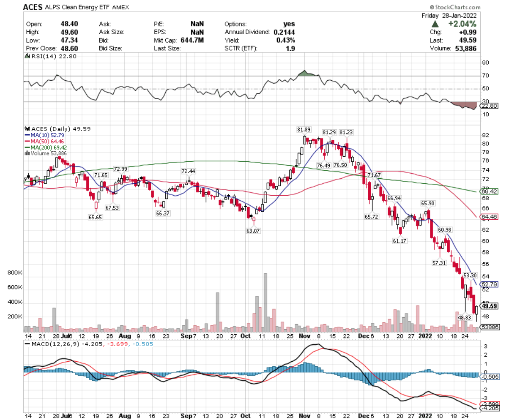Click the 800K volume axis label

pyautogui.click(x=15, y=273)
